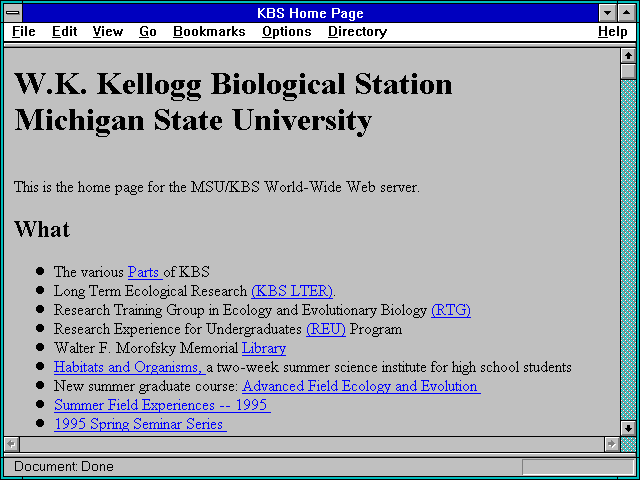Click the KBS Home Page title bar
The width and height of the screenshot is (640, 480).
[x=310, y=13]
